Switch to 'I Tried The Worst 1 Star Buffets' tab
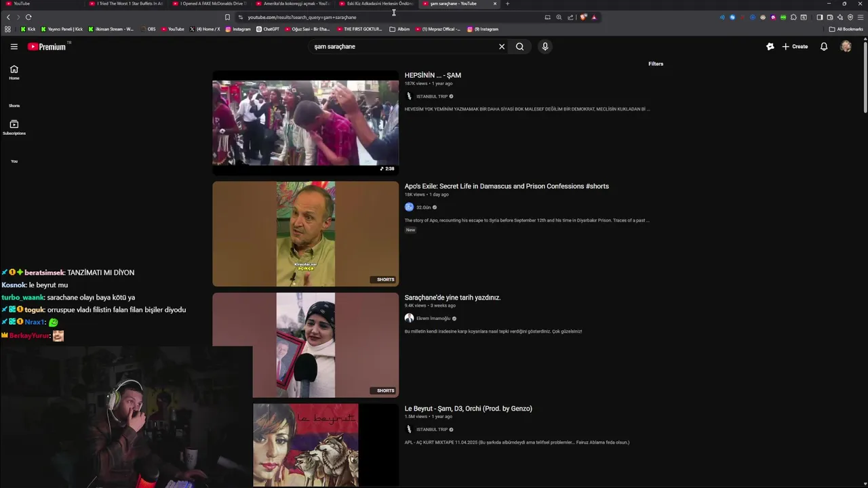This screenshot has width=868, height=488. [126, 3]
